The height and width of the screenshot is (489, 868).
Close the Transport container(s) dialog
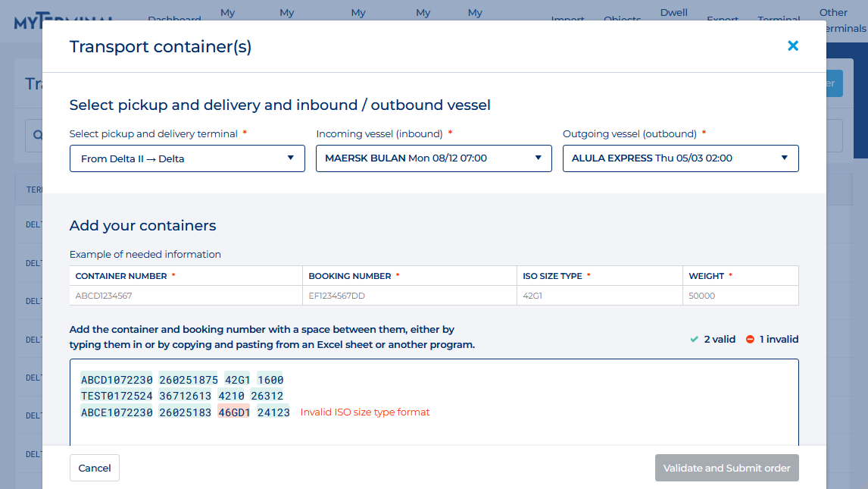click(x=793, y=46)
